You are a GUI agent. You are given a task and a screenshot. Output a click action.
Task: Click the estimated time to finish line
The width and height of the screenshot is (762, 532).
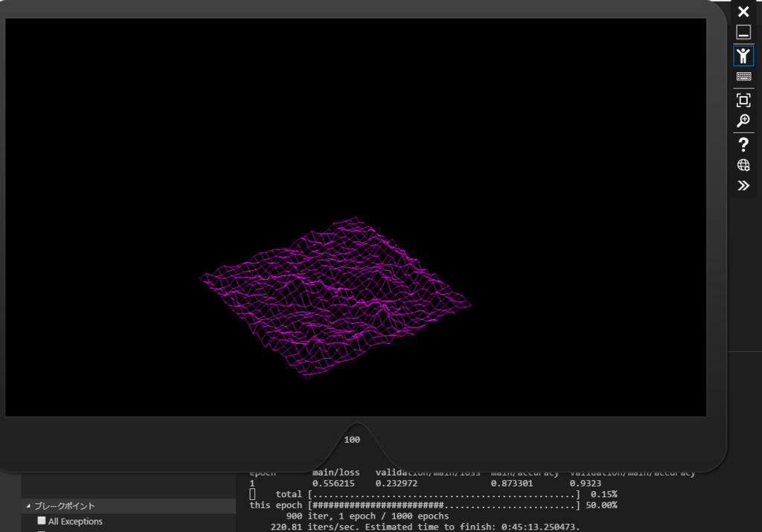pos(425,527)
